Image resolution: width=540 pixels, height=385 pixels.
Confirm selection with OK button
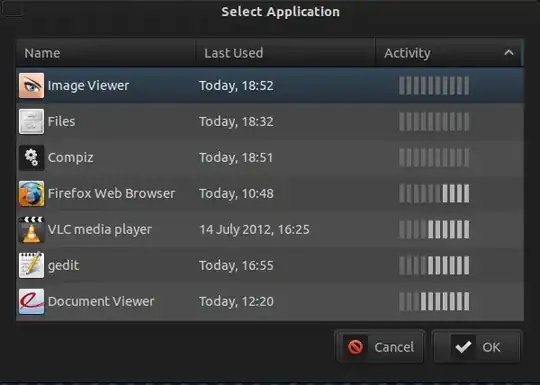[x=477, y=347]
